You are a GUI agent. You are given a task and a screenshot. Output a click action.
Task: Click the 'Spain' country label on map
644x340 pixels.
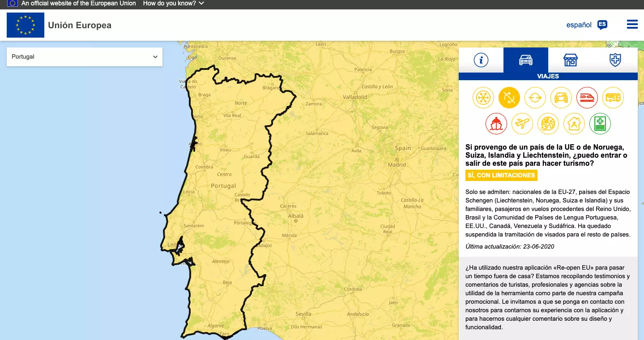[x=403, y=148]
